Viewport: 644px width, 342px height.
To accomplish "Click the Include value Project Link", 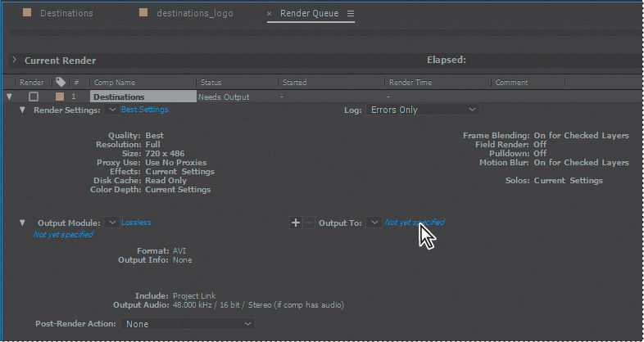I will tap(194, 295).
